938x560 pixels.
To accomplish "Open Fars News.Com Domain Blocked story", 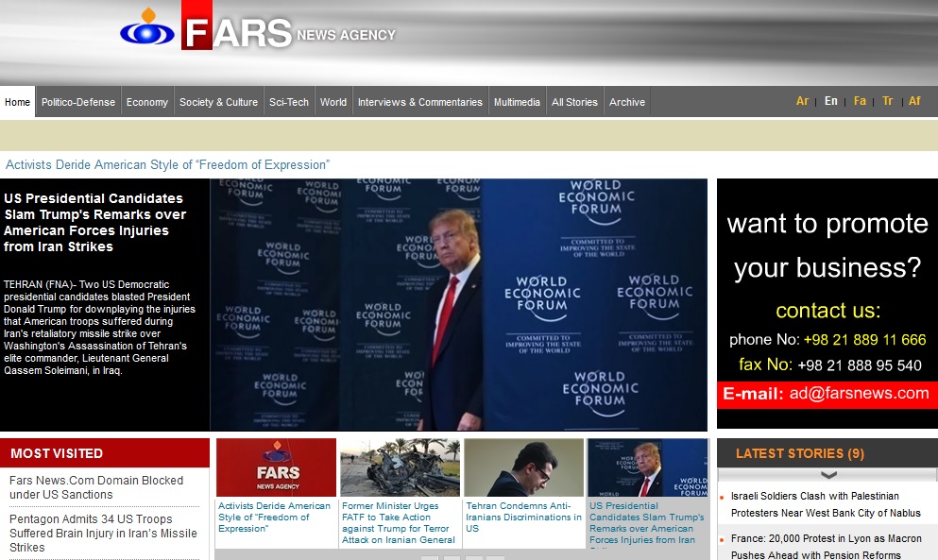I will [96, 487].
